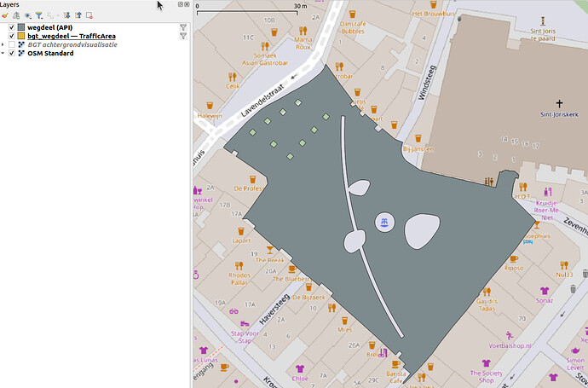Enable the BGT achtergrondvisualisatie layer checkbox
This screenshot has width=588, height=388.
(11, 44)
